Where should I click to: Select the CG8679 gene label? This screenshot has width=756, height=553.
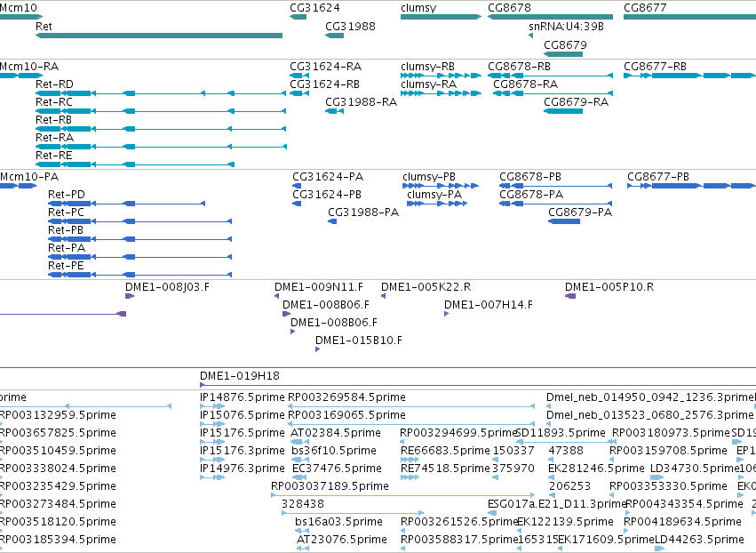point(565,44)
